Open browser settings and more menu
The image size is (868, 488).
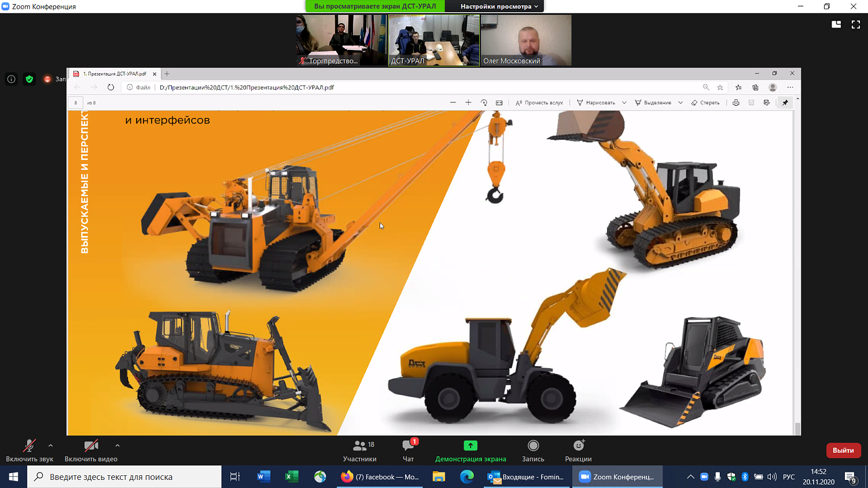coord(790,87)
